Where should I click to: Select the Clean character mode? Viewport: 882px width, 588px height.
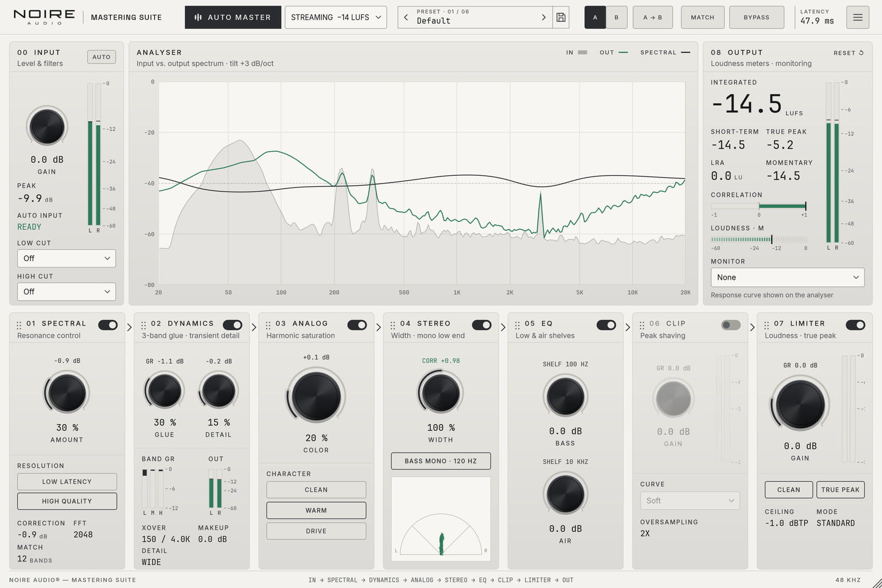click(x=316, y=490)
